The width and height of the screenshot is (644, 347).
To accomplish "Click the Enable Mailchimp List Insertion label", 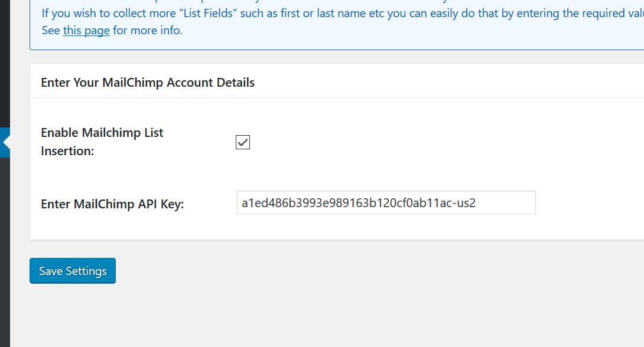I will [x=102, y=142].
